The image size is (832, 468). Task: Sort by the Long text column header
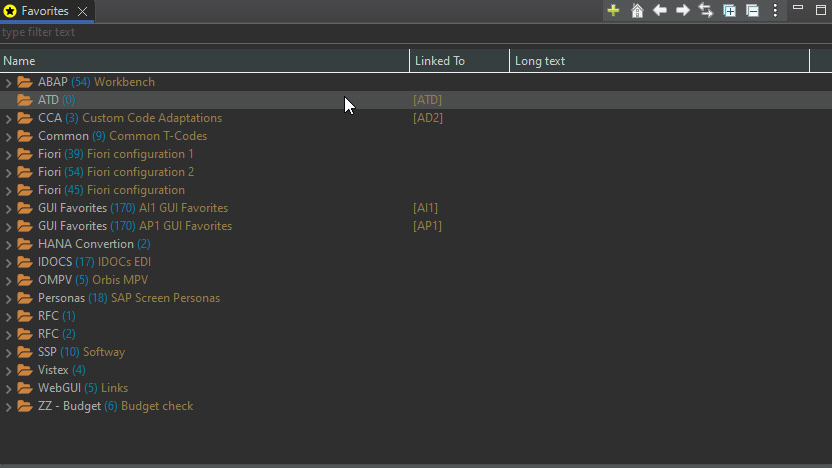(660, 61)
